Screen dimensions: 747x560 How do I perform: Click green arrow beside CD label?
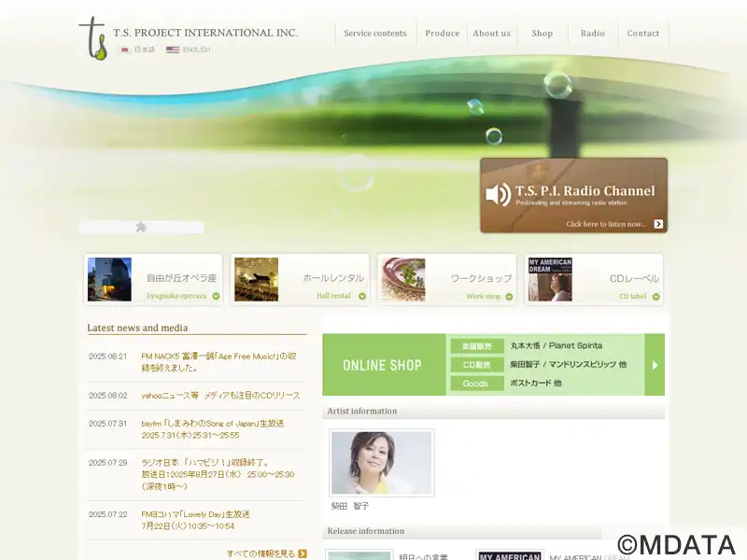[x=656, y=296]
